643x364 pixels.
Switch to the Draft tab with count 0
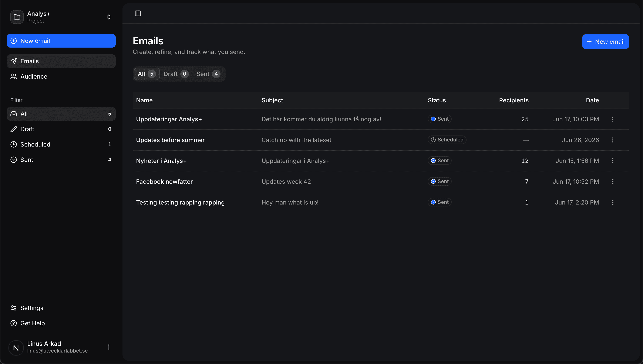point(176,74)
